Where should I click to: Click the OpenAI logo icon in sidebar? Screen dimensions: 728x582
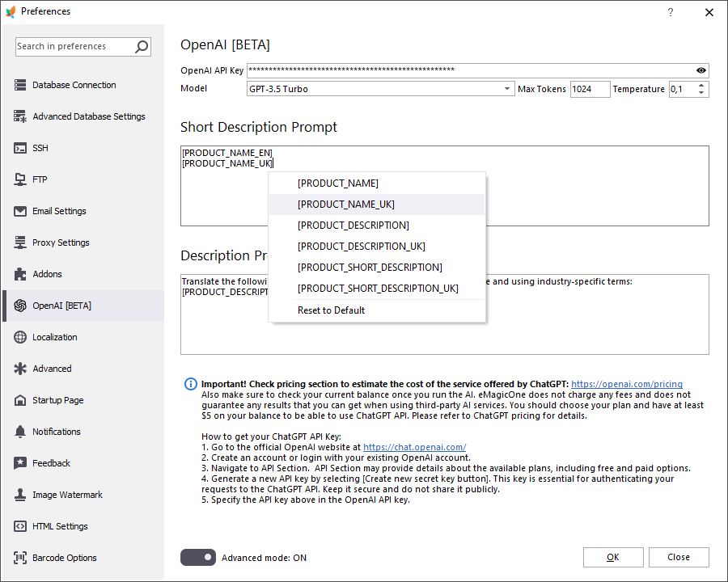click(20, 306)
